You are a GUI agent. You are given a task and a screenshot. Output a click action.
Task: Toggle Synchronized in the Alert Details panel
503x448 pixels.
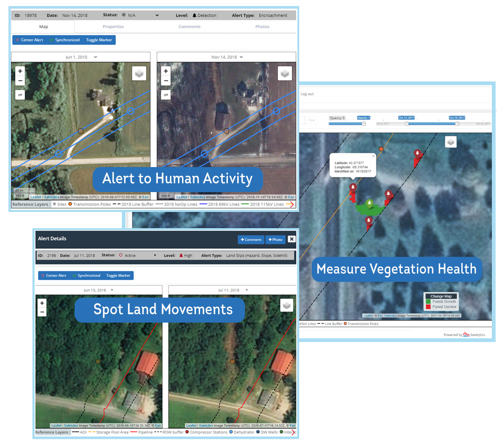tap(86, 275)
